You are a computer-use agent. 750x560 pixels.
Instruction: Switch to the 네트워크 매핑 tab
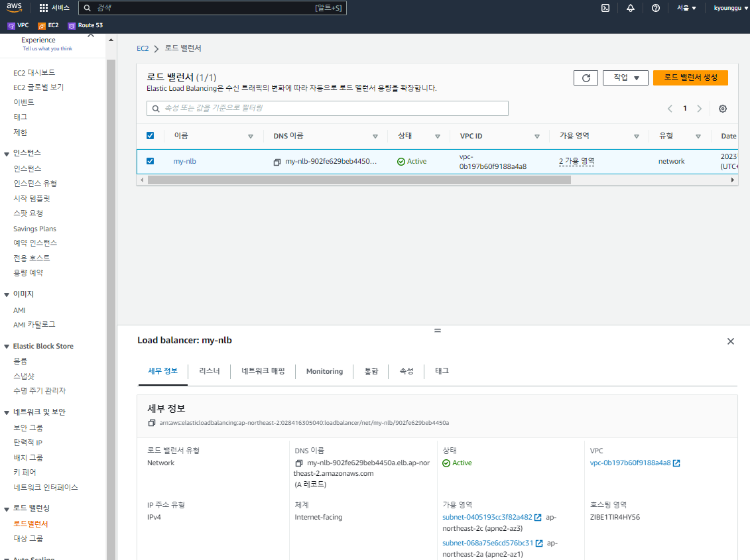(x=263, y=371)
